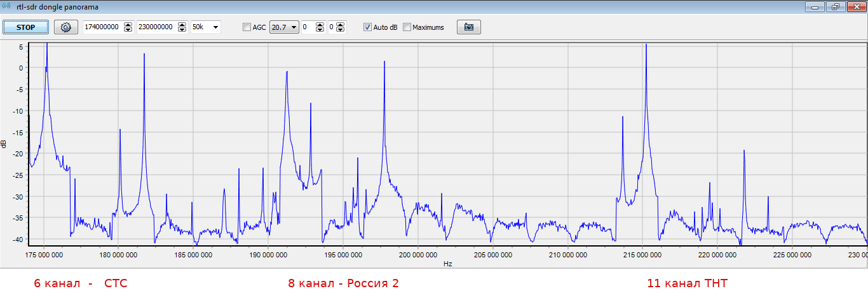Enable the Maximums checkbox

407,27
